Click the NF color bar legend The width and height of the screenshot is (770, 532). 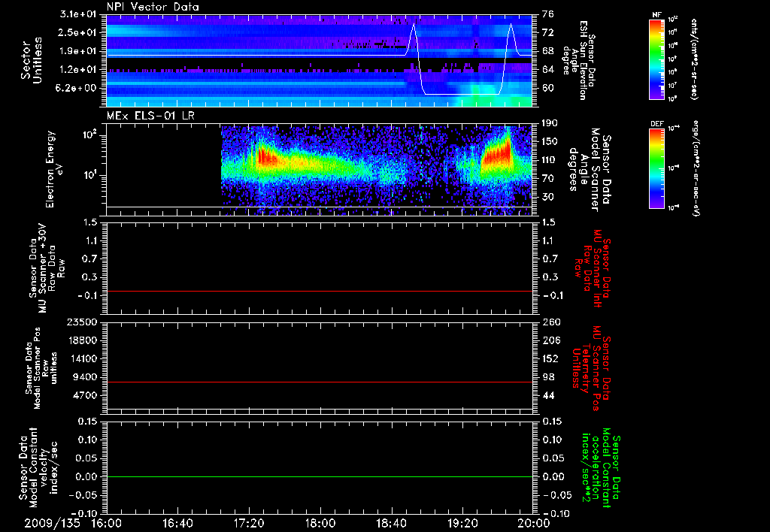(x=657, y=59)
